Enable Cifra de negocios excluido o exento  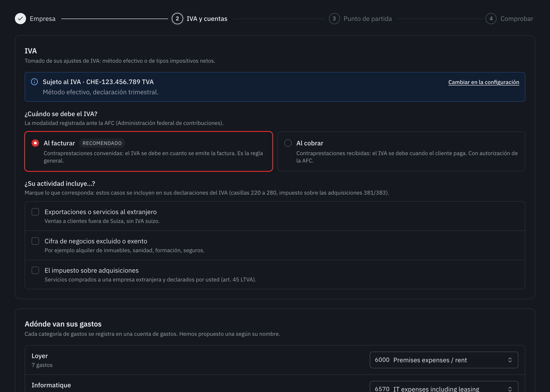[35, 241]
